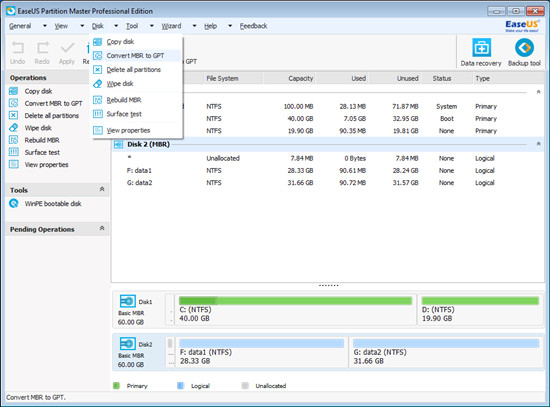This screenshot has height=407, width=550.
Task: Collapse the Disk 2 (MBR) group
Action: (x=538, y=144)
